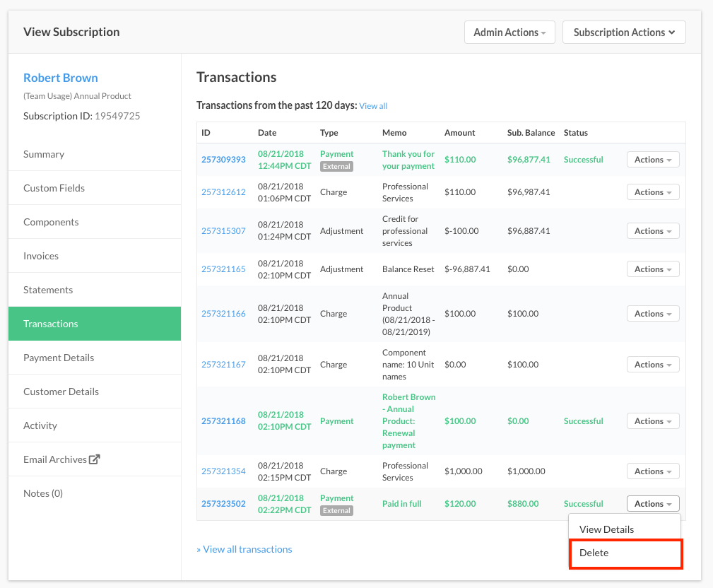Open Actions dropdown for transaction 257321167
This screenshot has height=588, width=713.
tap(653, 365)
